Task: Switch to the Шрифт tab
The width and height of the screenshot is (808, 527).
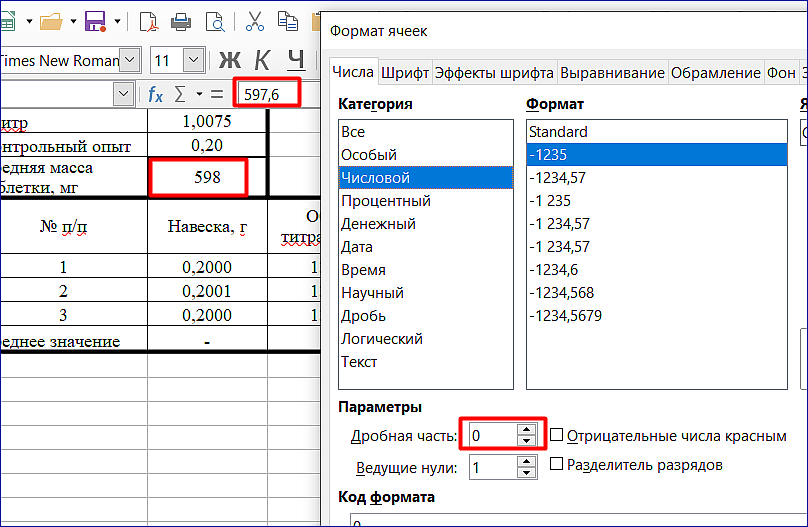Action: coord(405,74)
